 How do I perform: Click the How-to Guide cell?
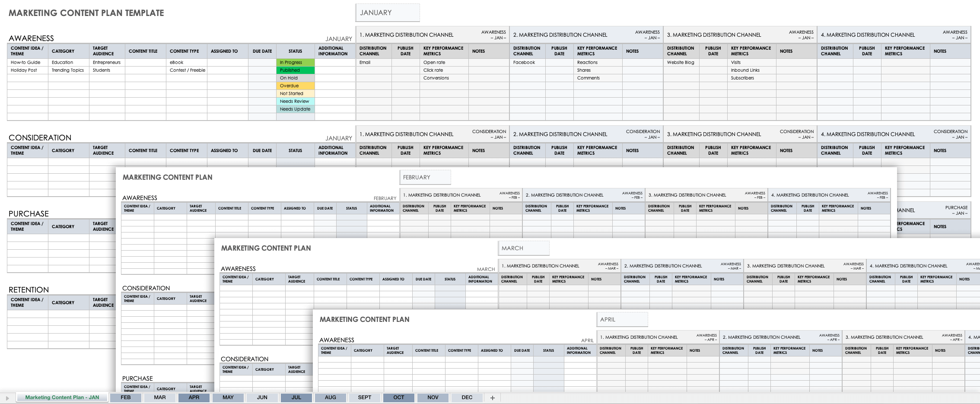tap(28, 63)
